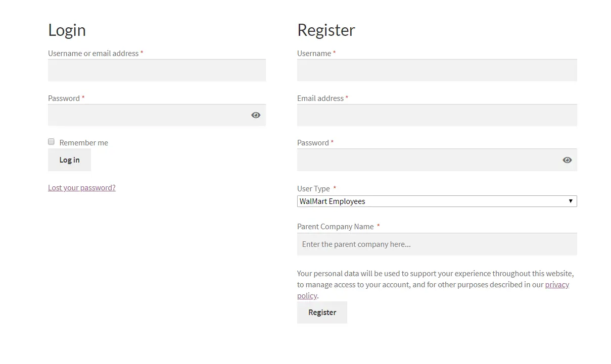Click the Log in button
The height and width of the screenshot is (364, 611).
point(69,160)
